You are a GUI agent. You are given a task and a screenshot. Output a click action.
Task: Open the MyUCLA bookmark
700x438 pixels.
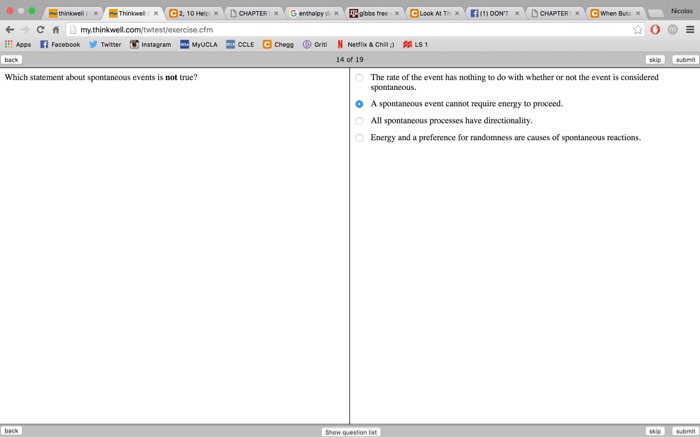point(199,44)
